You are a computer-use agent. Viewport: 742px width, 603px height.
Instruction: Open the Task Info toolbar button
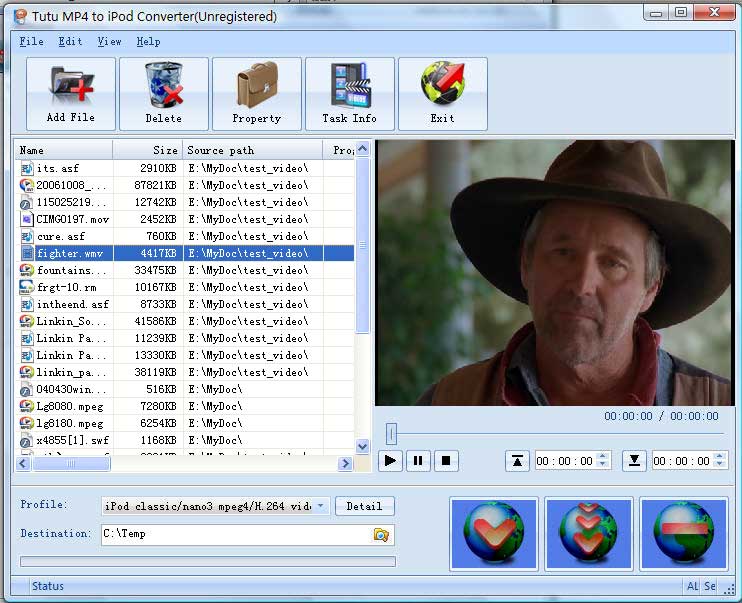(x=350, y=94)
